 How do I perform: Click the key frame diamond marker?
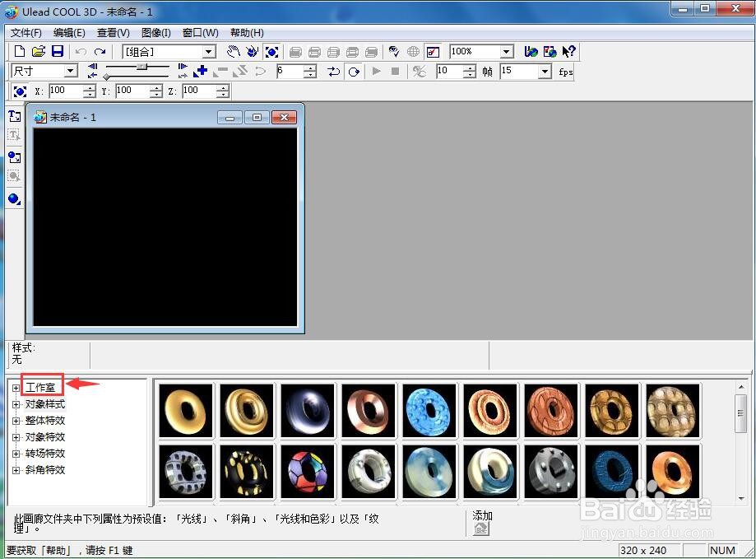[x=106, y=77]
